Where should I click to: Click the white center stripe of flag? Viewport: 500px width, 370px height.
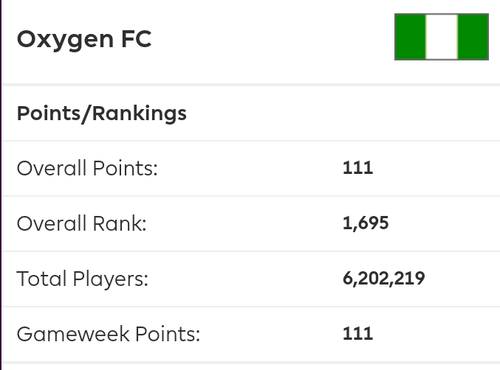pos(442,37)
